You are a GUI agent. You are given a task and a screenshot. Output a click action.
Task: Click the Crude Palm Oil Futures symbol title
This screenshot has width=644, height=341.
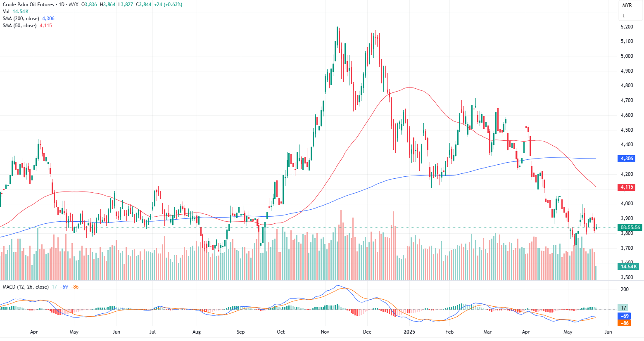point(29,5)
